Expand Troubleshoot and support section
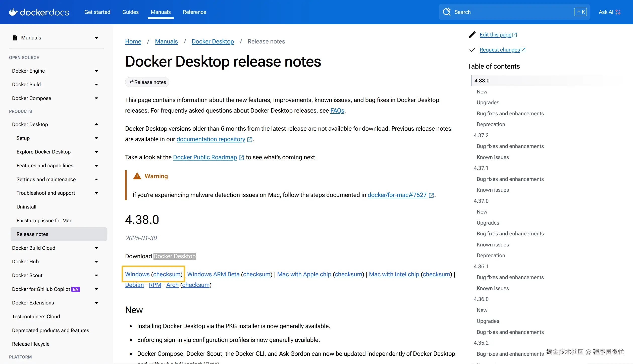Image resolution: width=633 pixels, height=364 pixels. click(96, 193)
